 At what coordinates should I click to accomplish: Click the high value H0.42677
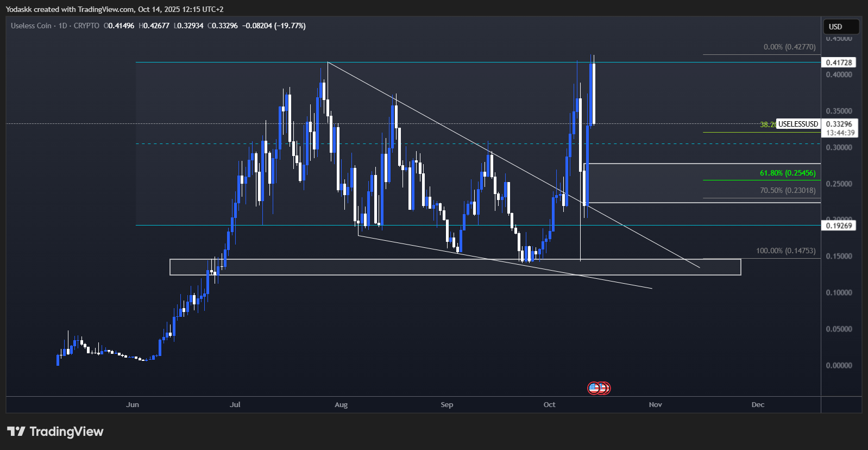(x=154, y=26)
